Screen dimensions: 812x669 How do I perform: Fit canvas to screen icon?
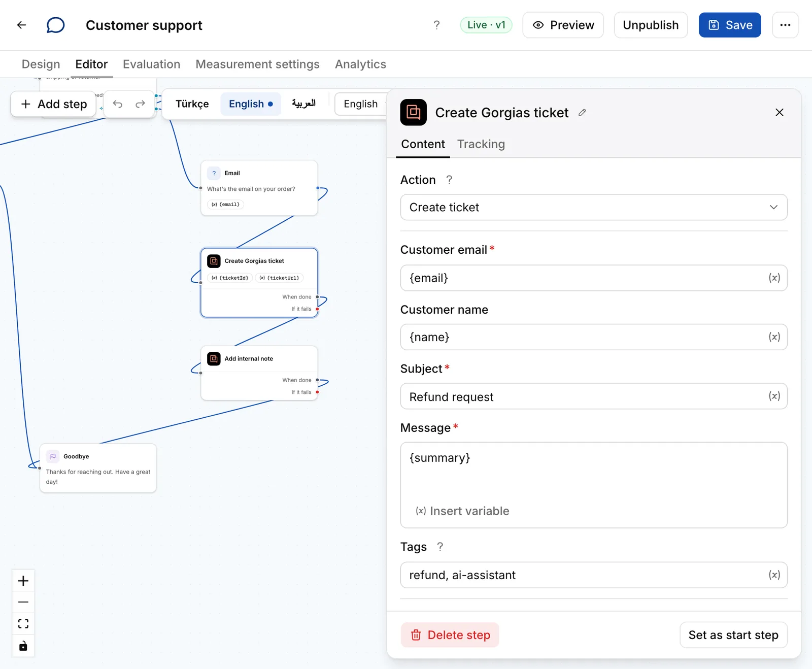[23, 624]
